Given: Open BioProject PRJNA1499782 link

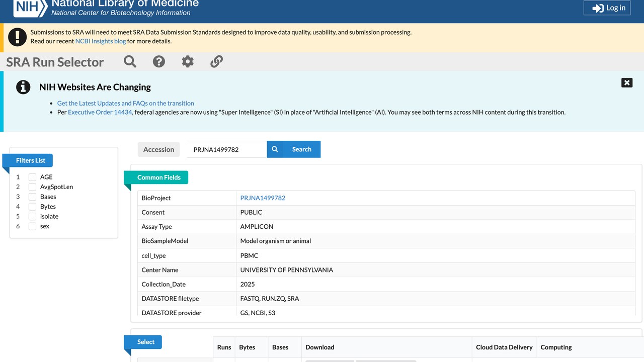Looking at the screenshot, I should click(263, 198).
